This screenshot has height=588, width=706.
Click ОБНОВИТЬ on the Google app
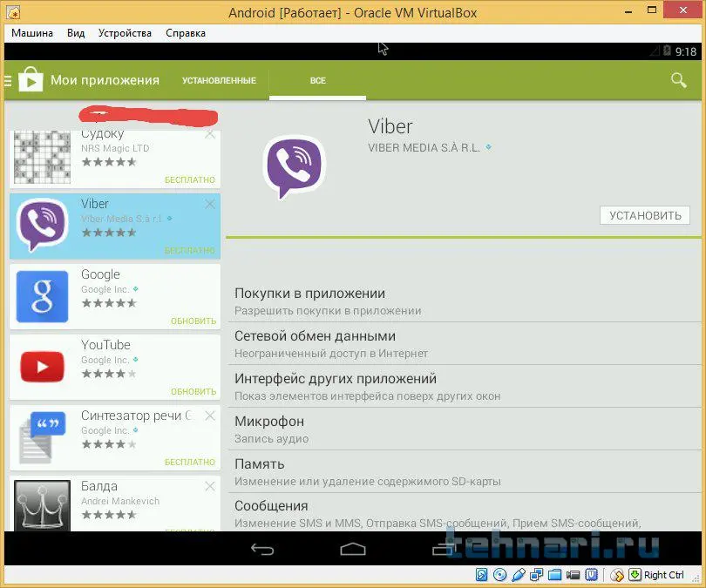click(193, 321)
